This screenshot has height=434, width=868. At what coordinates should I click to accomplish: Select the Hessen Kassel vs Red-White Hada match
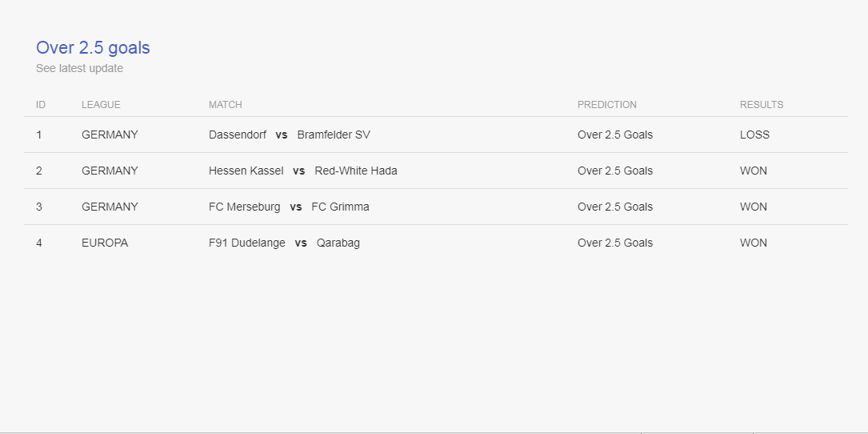[x=303, y=171]
